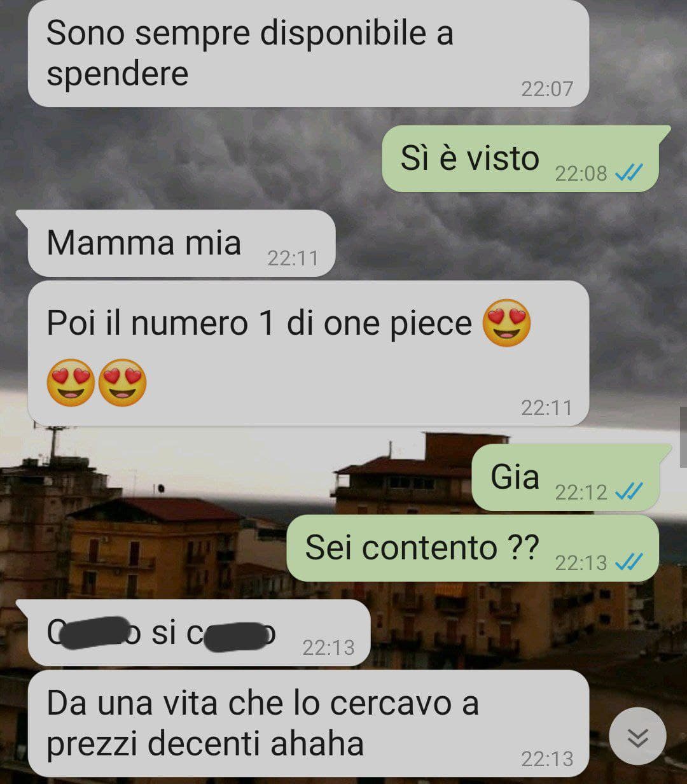Select 'Da una vita che lo cercavo' message
Screen dimensions: 687x784
pos(309,724)
